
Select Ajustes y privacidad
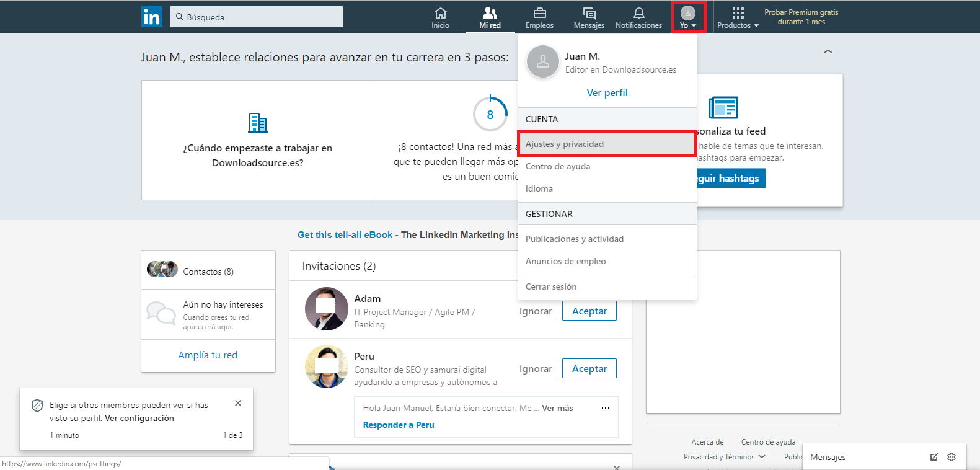[607, 144]
